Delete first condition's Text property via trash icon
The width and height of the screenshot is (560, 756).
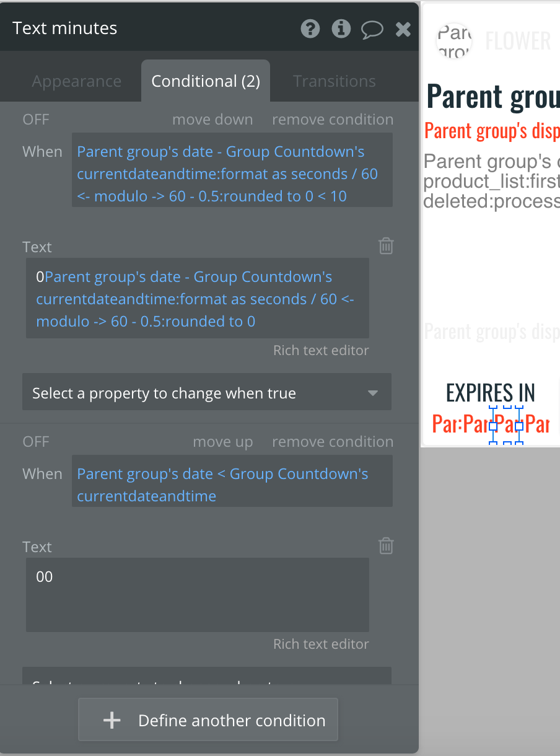point(386,246)
